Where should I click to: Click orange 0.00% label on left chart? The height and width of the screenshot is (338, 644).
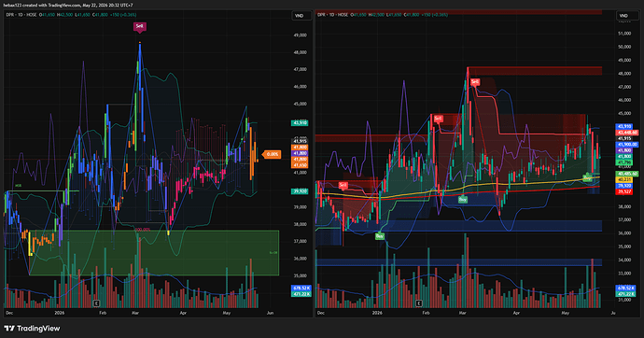272,154
